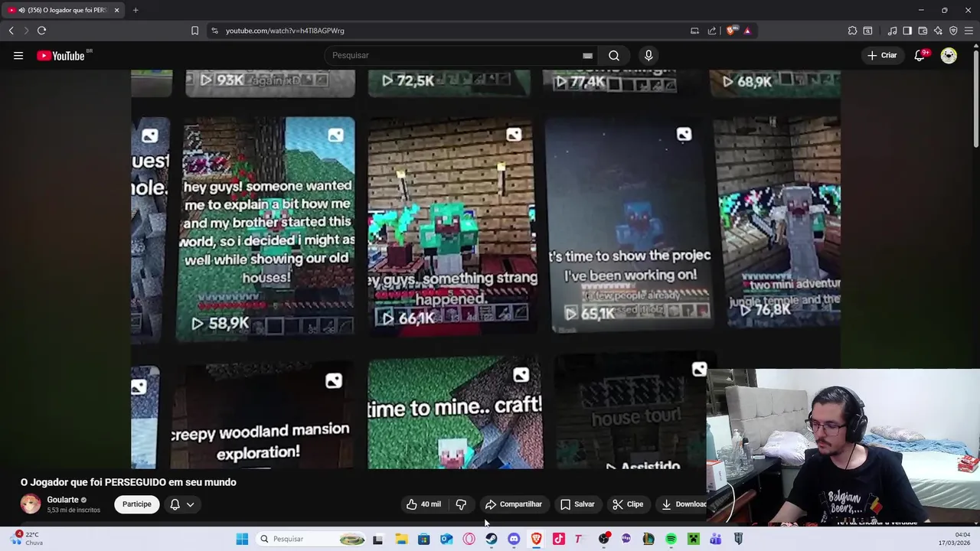The height and width of the screenshot is (551, 980).
Task: Open Steam from the taskbar
Action: 492,539
